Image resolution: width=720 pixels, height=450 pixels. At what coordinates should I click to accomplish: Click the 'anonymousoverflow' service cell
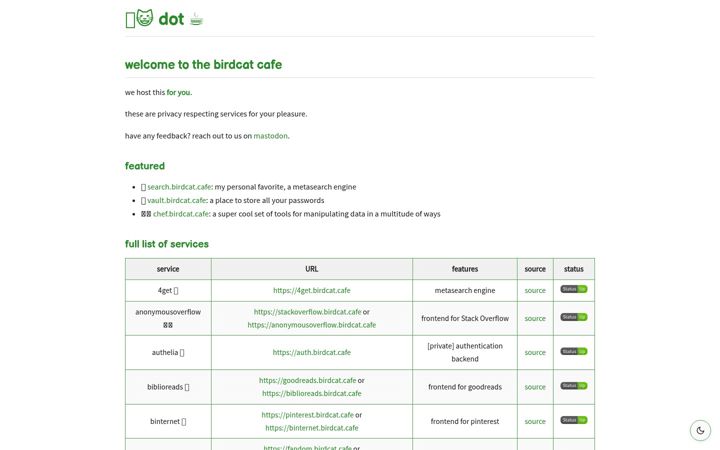(x=168, y=318)
